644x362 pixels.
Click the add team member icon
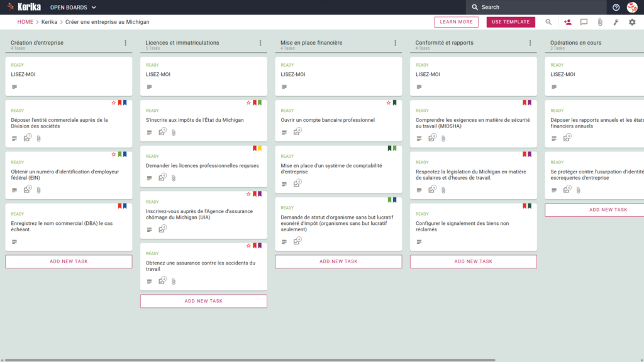click(x=568, y=22)
